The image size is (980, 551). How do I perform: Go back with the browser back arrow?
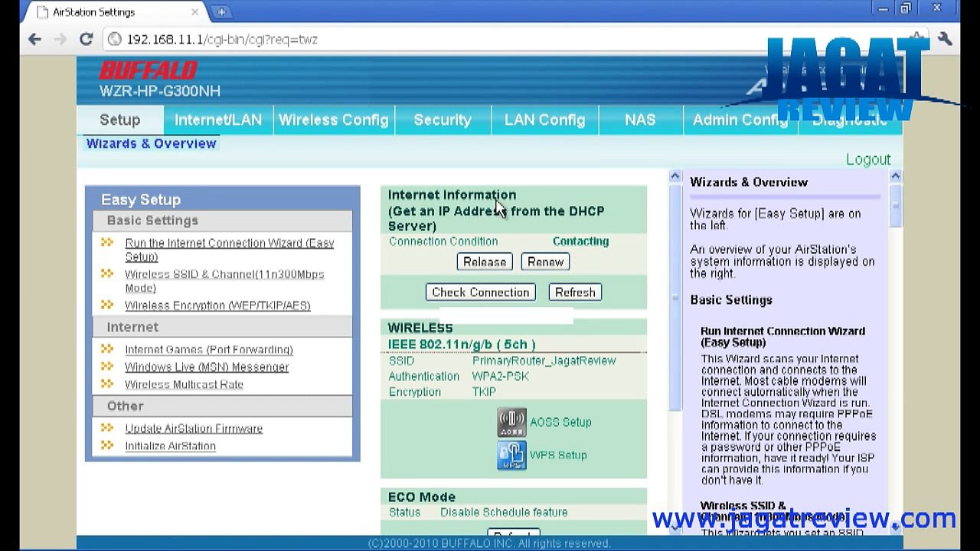click(x=34, y=39)
